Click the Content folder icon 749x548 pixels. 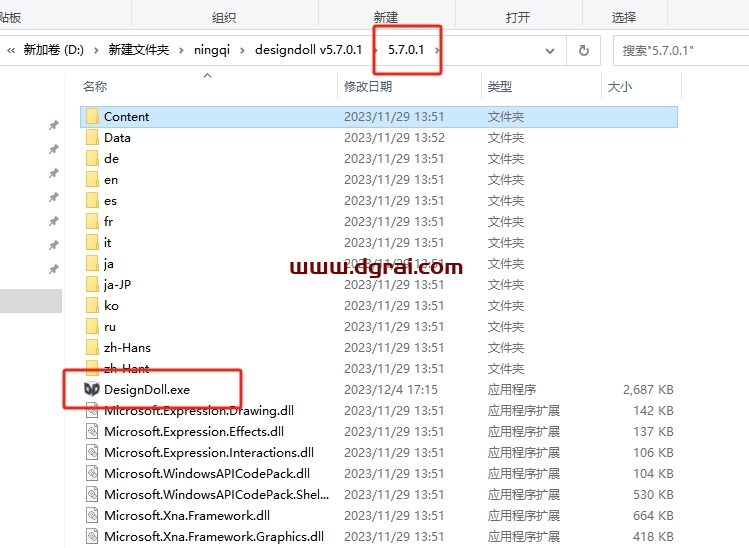point(92,117)
